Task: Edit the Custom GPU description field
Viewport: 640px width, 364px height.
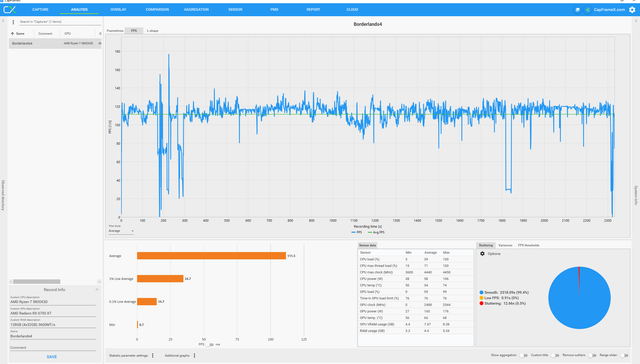Action: click(x=53, y=313)
